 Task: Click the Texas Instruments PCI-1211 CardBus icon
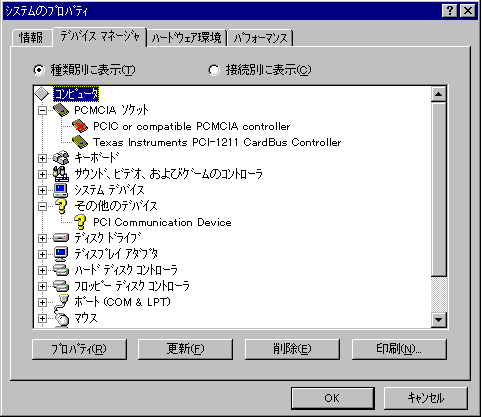[80, 142]
